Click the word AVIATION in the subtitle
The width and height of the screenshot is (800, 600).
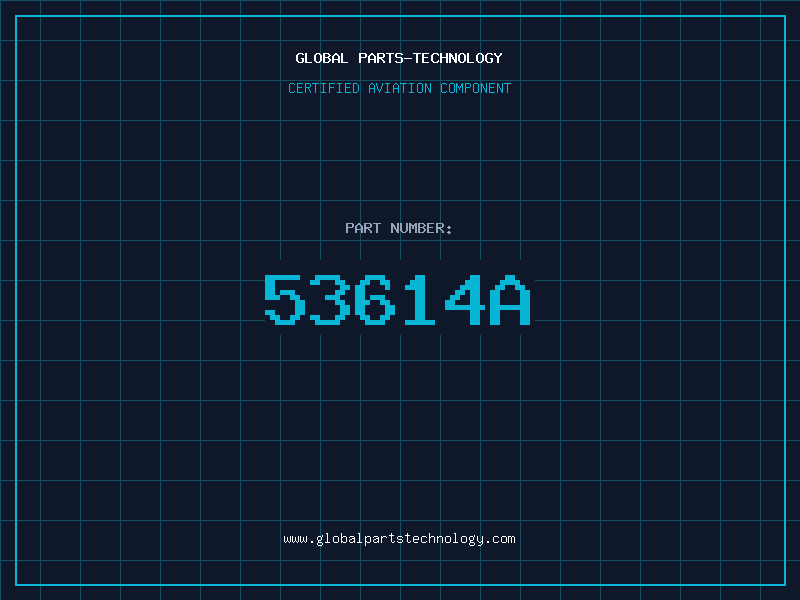point(400,88)
